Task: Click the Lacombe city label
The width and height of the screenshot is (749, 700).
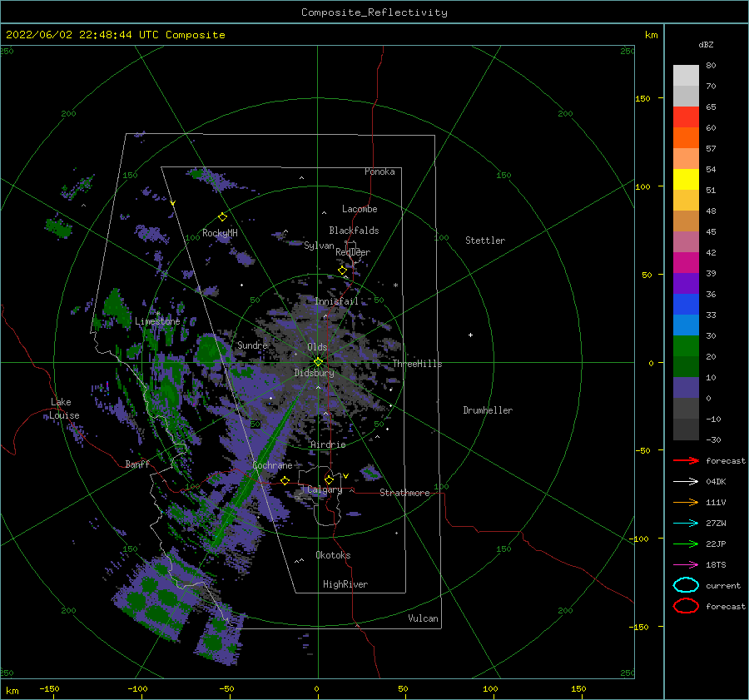Action: pyautogui.click(x=360, y=209)
